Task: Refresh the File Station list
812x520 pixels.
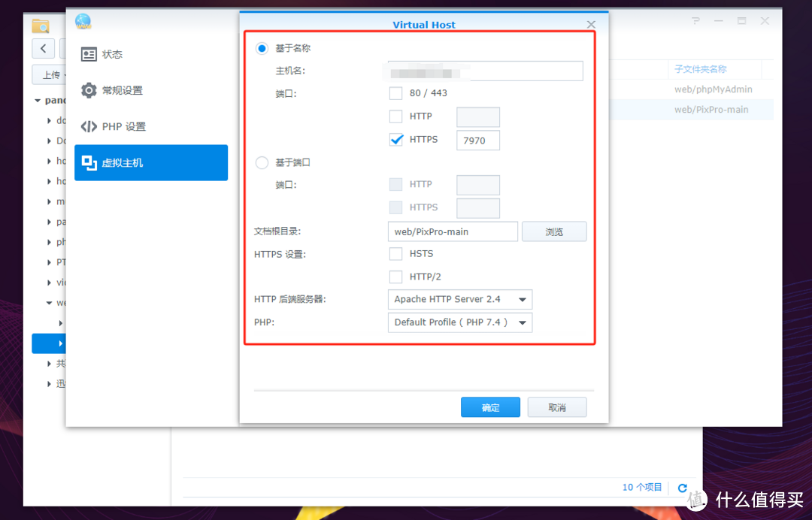Action: 683,488
